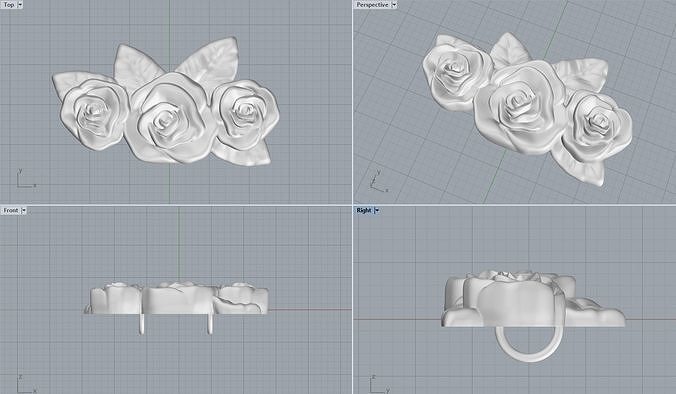Click the Right viewport title label
Screen dimensions: 676x394
tap(364, 210)
